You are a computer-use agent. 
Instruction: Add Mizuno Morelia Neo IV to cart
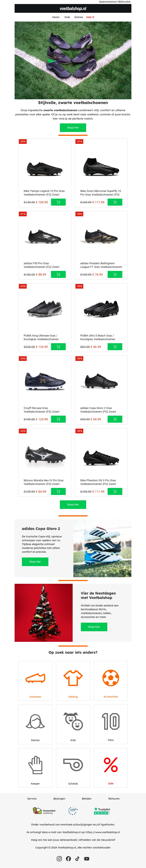click(58, 491)
